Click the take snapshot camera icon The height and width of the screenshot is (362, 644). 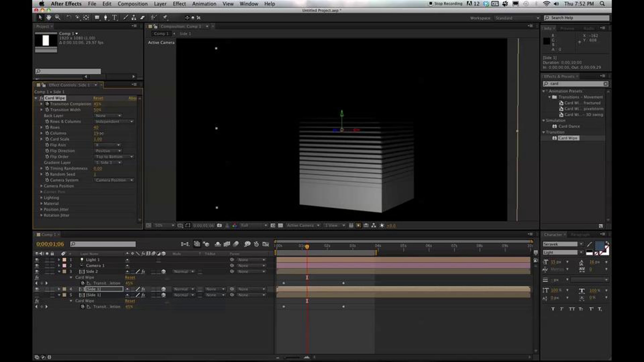[219, 226]
